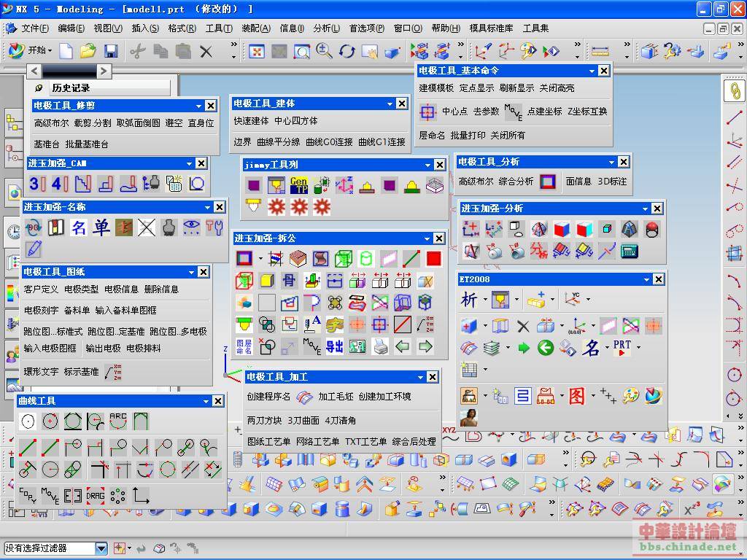The width and height of the screenshot is (747, 560).
Task: Click 批量打印 in 电极工具_基本命令
Action: click(468, 135)
